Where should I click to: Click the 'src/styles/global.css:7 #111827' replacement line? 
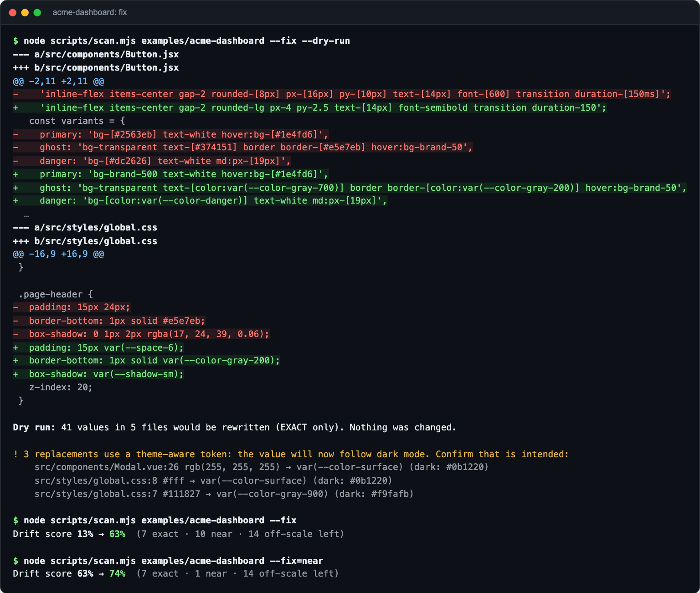[224, 494]
